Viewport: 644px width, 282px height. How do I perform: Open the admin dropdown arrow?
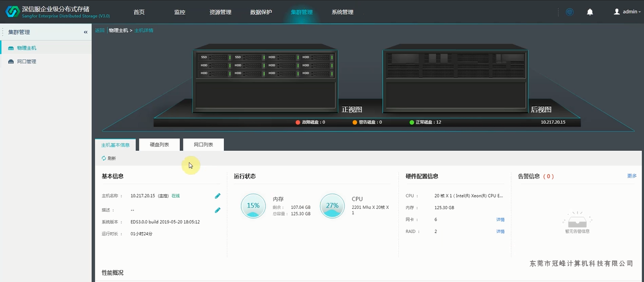(639, 12)
